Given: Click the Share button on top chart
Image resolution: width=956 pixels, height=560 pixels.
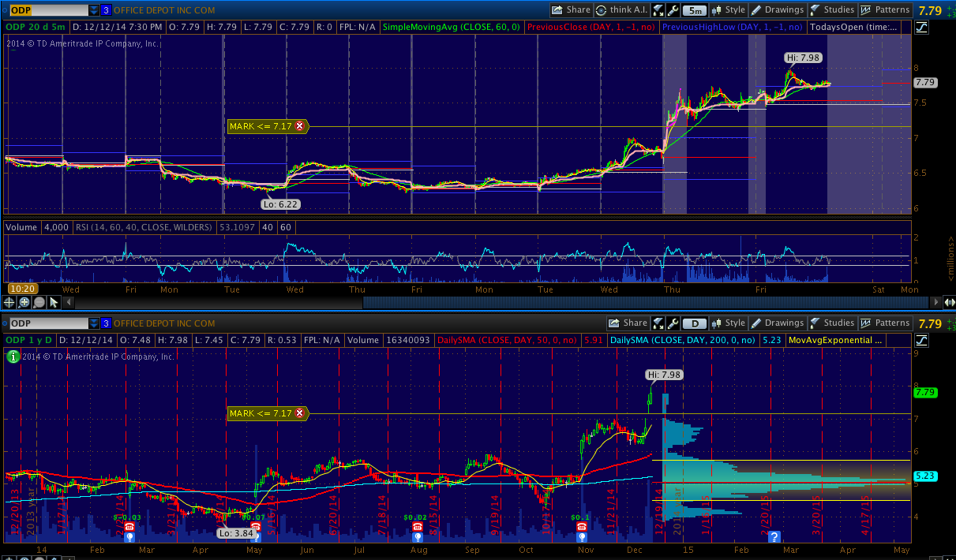Looking at the screenshot, I should tap(571, 10).
